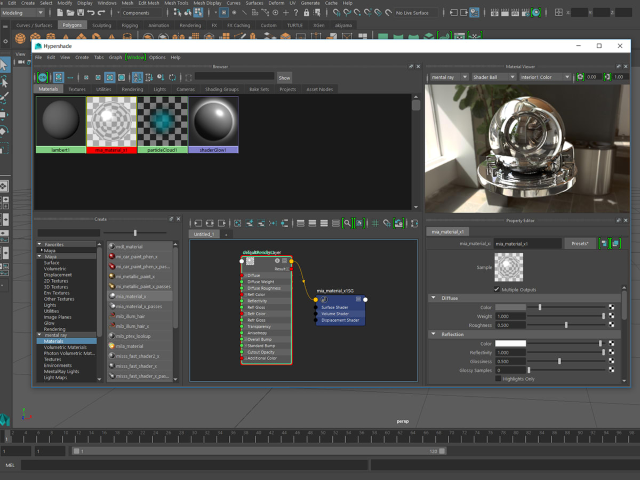This screenshot has width=640, height=480.
Task: Click the select tool arrow in Maya's left toolbox
Action: point(4,65)
